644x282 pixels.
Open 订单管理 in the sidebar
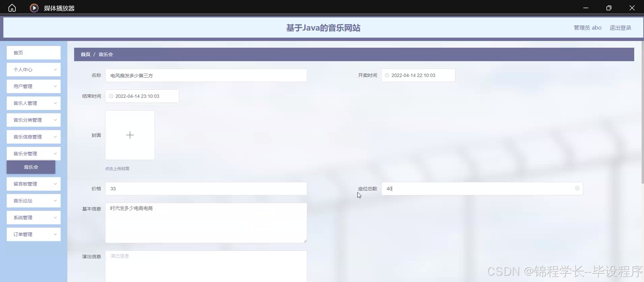click(x=34, y=234)
